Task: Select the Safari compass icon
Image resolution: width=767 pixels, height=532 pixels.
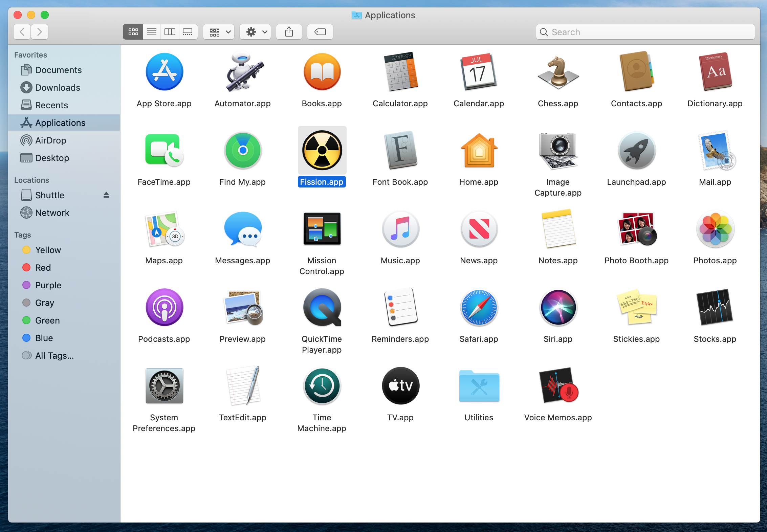Action: tap(479, 307)
